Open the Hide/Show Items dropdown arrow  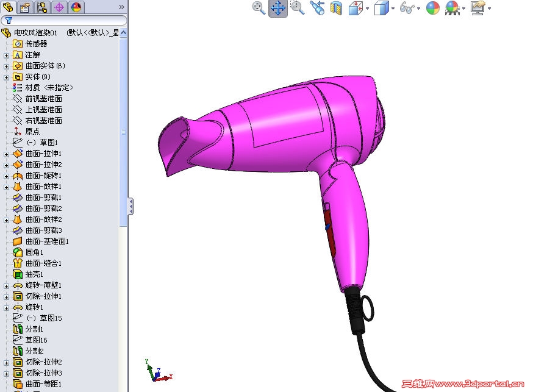[x=419, y=9]
